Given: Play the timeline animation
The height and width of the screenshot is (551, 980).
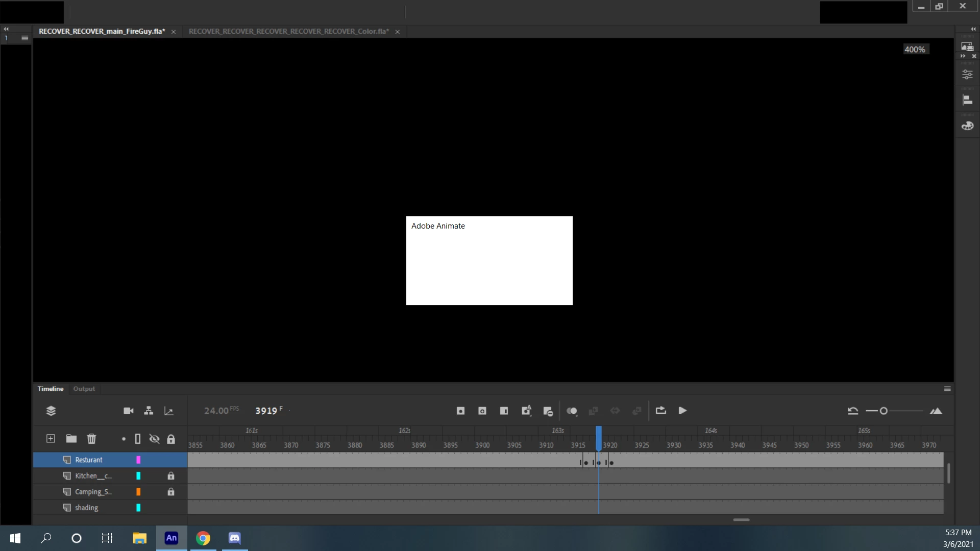Looking at the screenshot, I should tap(682, 411).
